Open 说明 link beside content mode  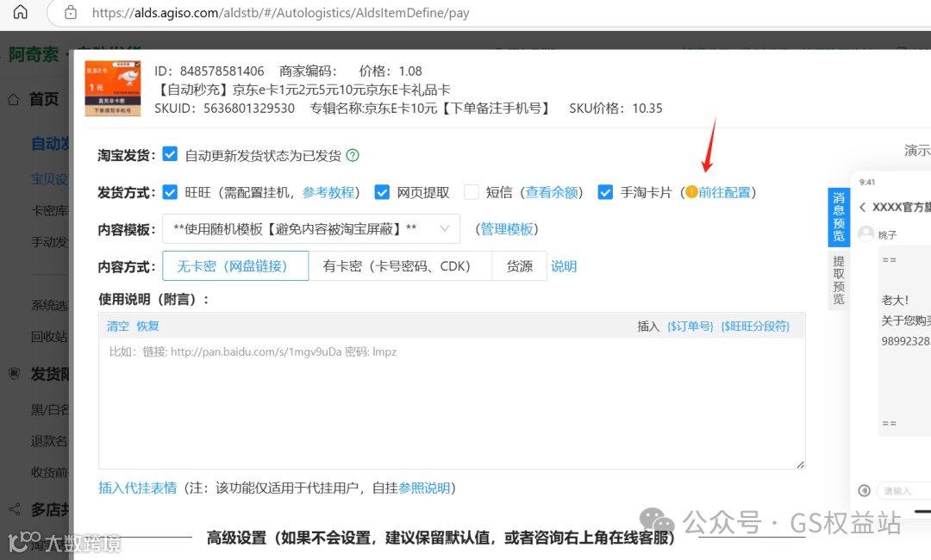(564, 266)
